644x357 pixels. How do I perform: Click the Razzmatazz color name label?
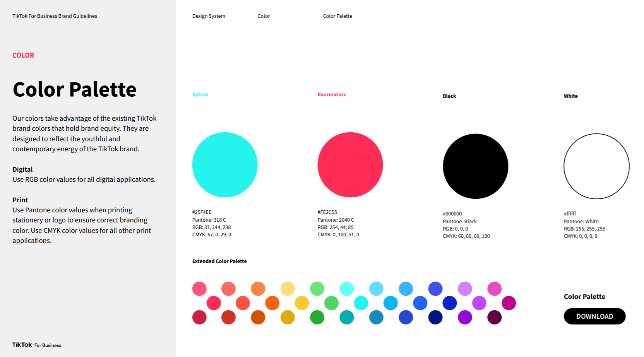[332, 95]
